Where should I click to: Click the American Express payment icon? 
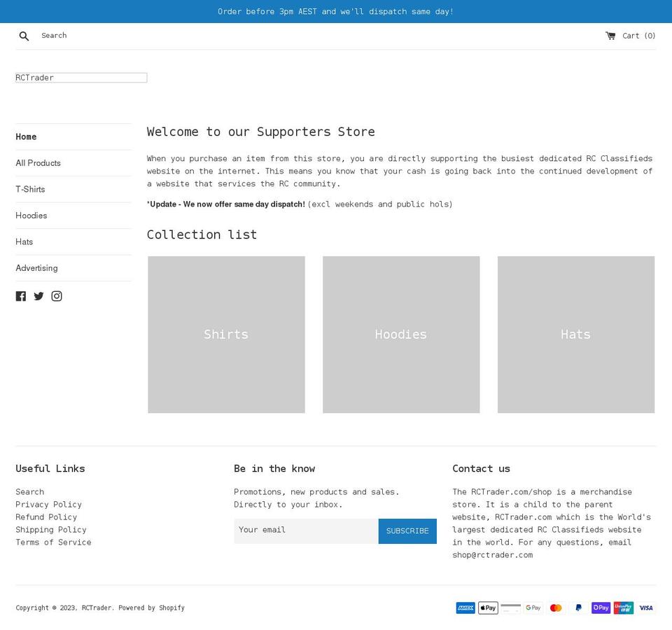pyautogui.click(x=465, y=608)
